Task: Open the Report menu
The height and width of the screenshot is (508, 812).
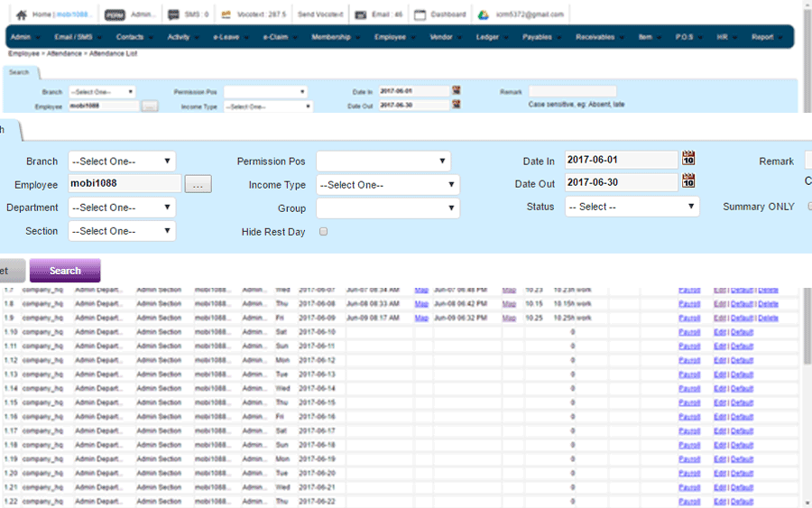Action: point(767,37)
